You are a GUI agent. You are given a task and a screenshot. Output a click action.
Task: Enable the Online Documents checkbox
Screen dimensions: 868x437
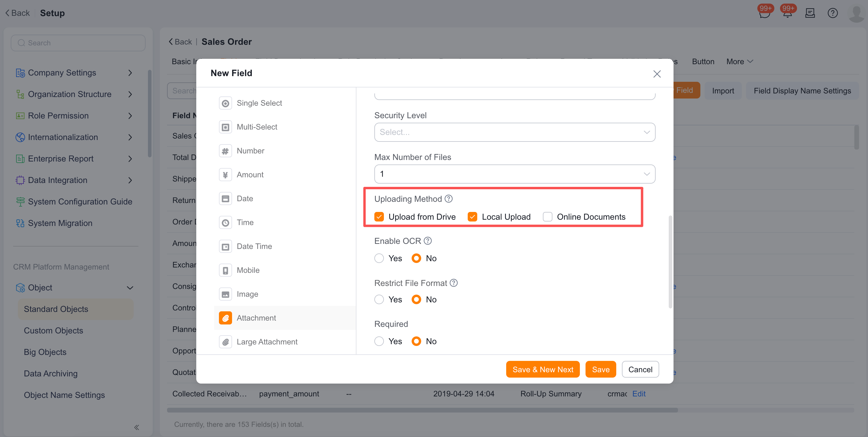[x=548, y=217]
